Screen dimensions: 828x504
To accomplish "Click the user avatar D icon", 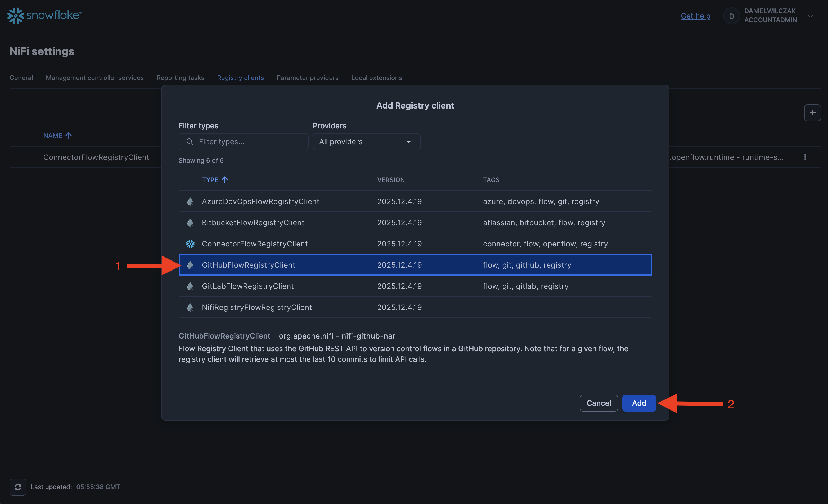I will click(x=731, y=16).
